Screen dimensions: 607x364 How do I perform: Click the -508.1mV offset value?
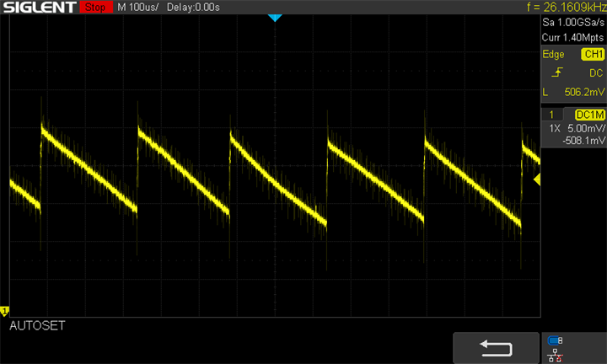(583, 141)
